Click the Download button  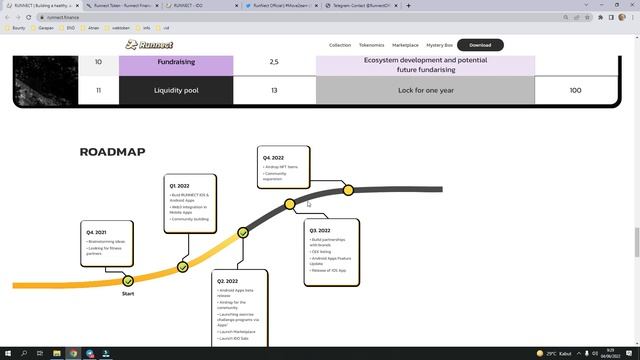point(480,45)
